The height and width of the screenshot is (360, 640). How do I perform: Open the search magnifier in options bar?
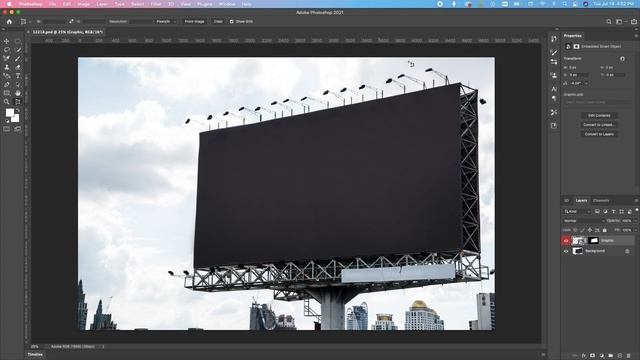point(609,22)
